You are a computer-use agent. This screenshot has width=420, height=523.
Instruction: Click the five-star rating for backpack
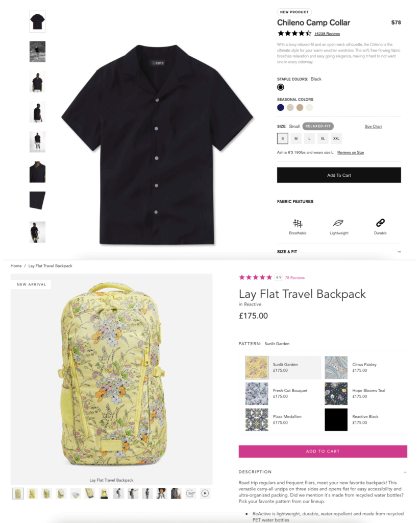click(x=255, y=277)
